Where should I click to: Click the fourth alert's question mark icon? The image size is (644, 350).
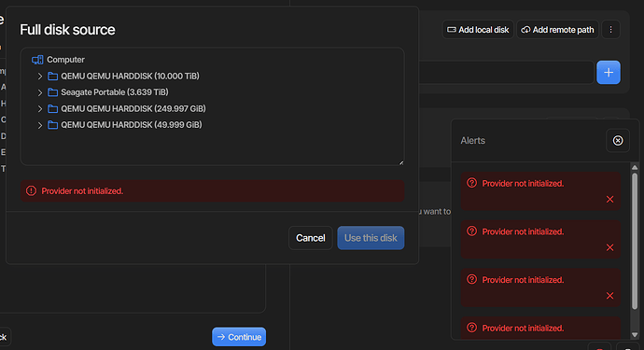pos(472,328)
